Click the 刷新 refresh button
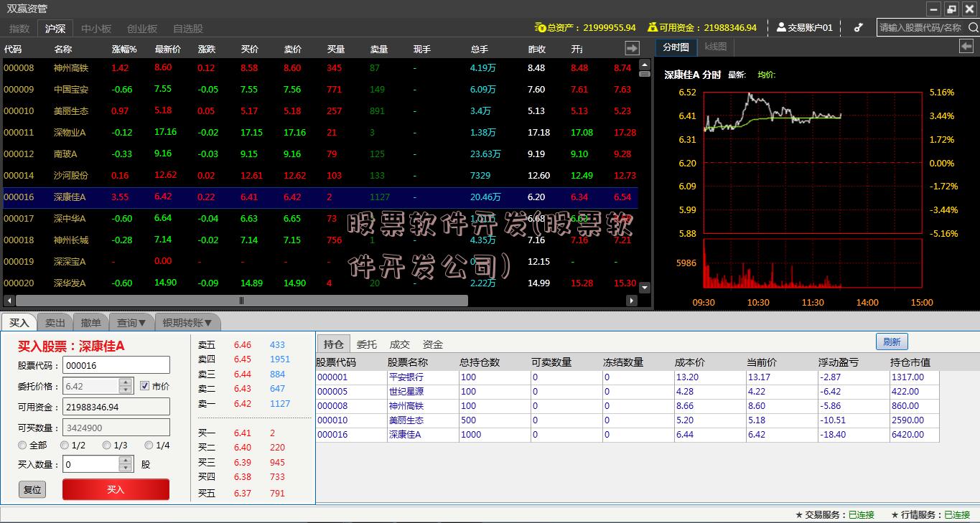 point(892,341)
